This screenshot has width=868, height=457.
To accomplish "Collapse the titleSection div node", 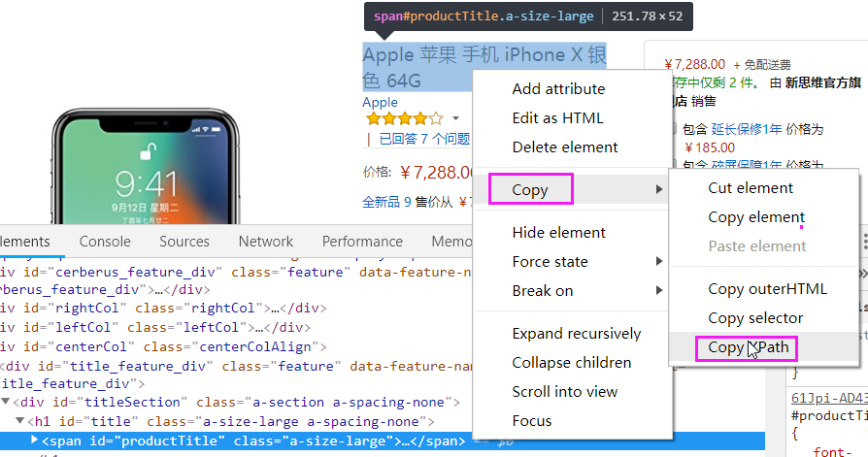I will (x=6, y=402).
